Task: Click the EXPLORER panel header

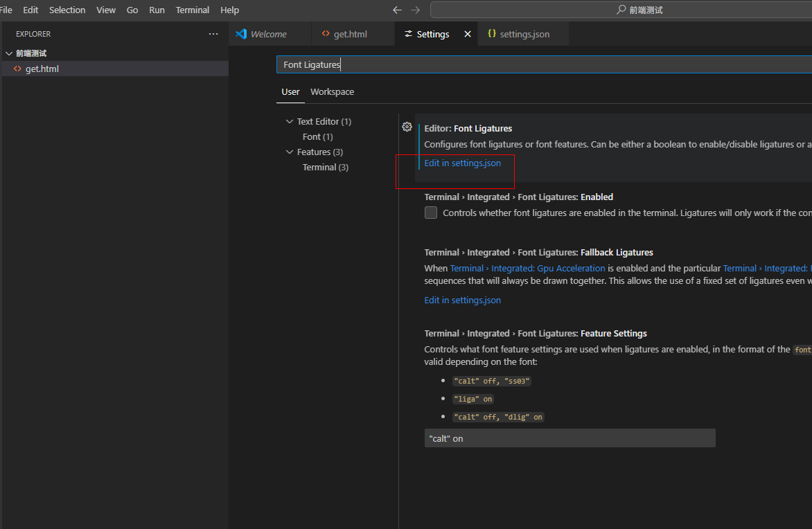Action: tap(33, 34)
